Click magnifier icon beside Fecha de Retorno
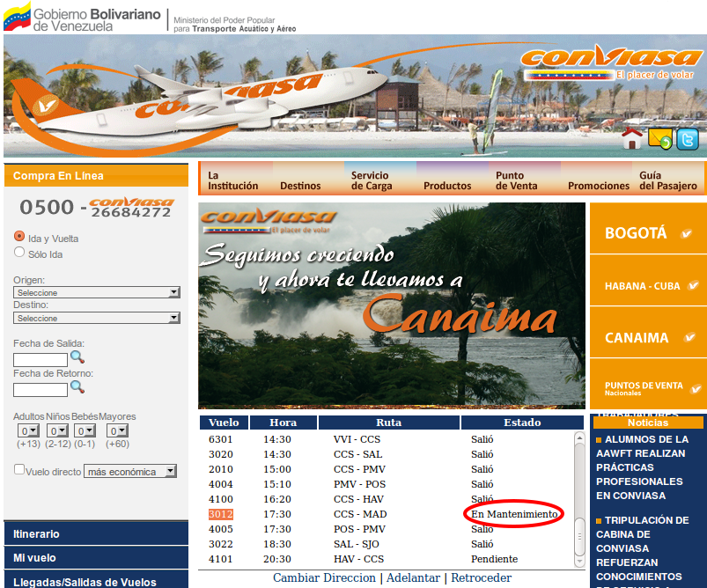The height and width of the screenshot is (588, 707). tap(77, 387)
